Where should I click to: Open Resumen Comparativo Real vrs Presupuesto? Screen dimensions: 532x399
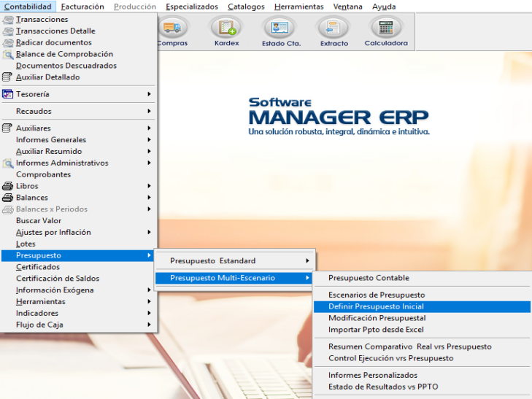[422, 346]
